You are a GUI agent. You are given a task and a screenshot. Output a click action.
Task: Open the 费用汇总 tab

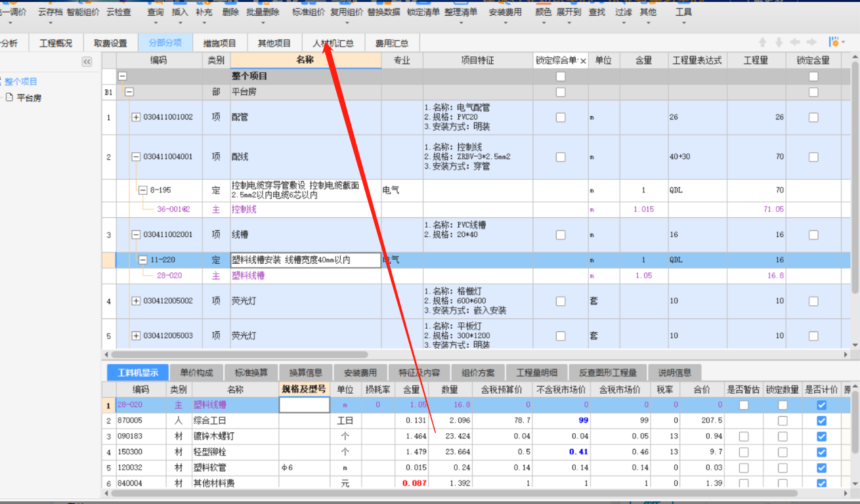click(x=392, y=43)
